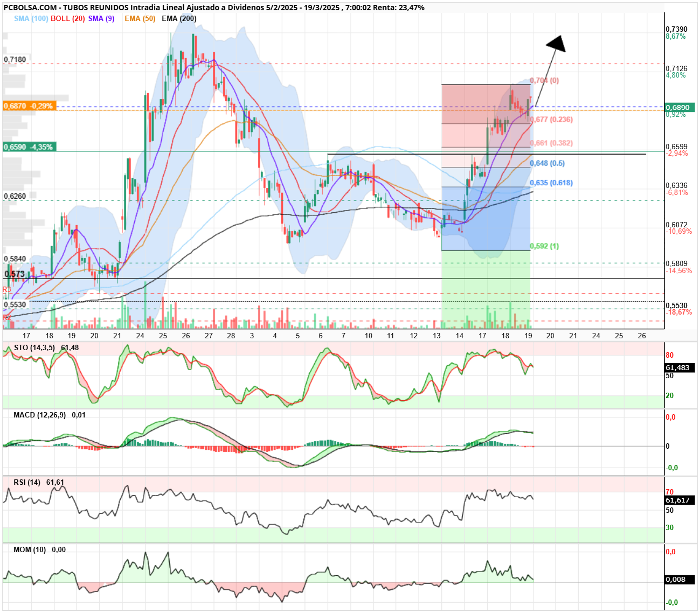Click the PCBOLSA.COM chart title text
The height and width of the screenshot is (613, 700).
click(x=29, y=8)
